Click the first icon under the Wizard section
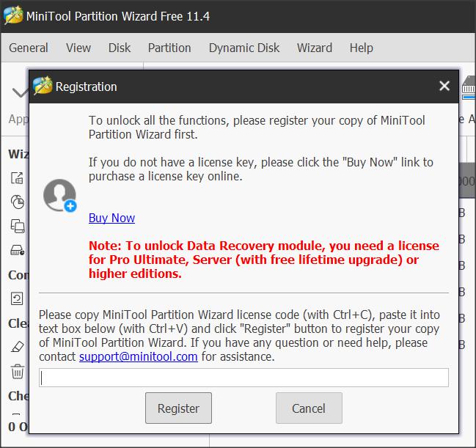This screenshot has height=448, width=476. (17, 178)
